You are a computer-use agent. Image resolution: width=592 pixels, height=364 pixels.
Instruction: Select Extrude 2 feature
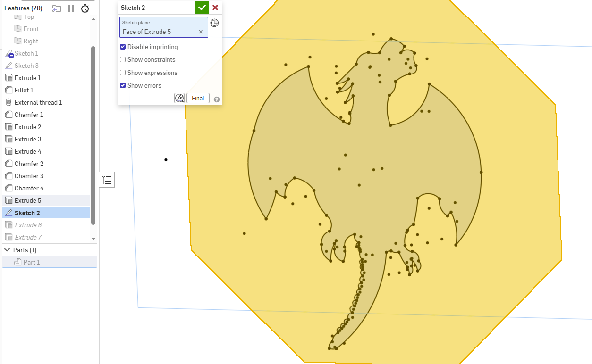coord(28,127)
